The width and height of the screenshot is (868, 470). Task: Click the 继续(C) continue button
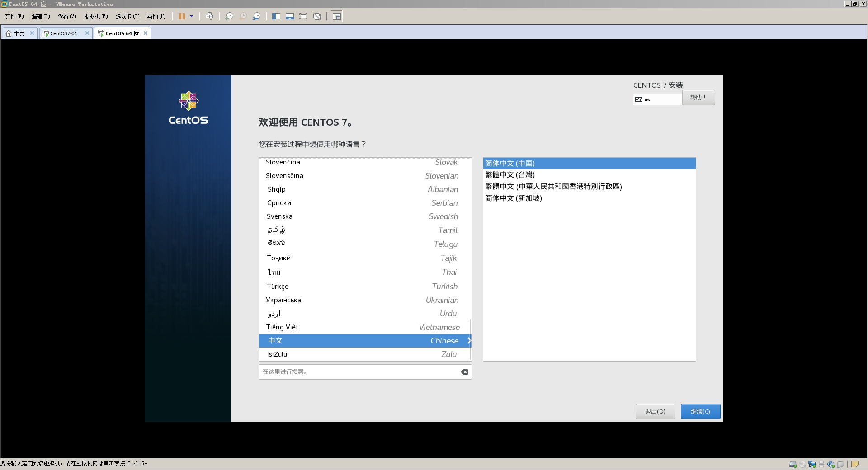coord(700,412)
